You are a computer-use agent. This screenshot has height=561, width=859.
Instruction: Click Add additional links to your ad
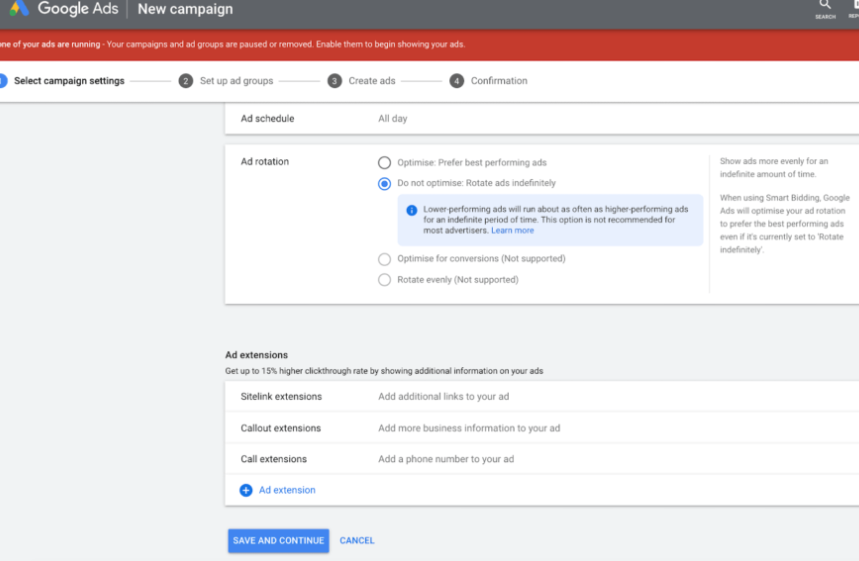click(x=443, y=397)
